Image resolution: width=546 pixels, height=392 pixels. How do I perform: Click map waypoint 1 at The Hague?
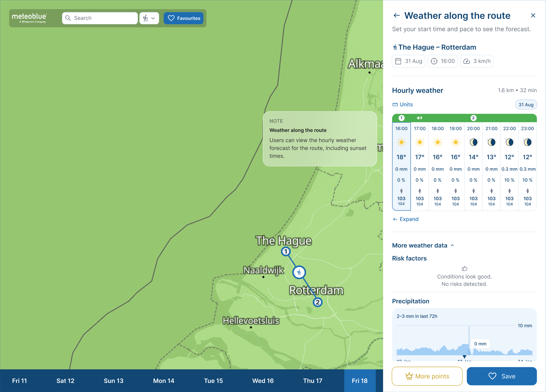tap(286, 251)
